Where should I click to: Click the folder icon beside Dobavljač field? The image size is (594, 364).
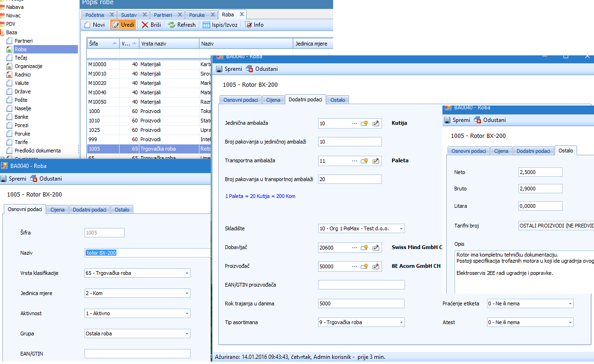(365, 248)
